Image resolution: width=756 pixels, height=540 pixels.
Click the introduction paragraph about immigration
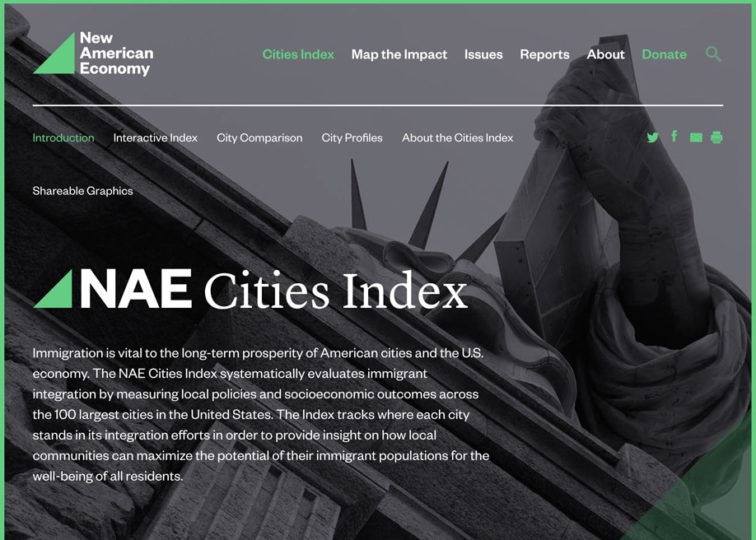(261, 415)
